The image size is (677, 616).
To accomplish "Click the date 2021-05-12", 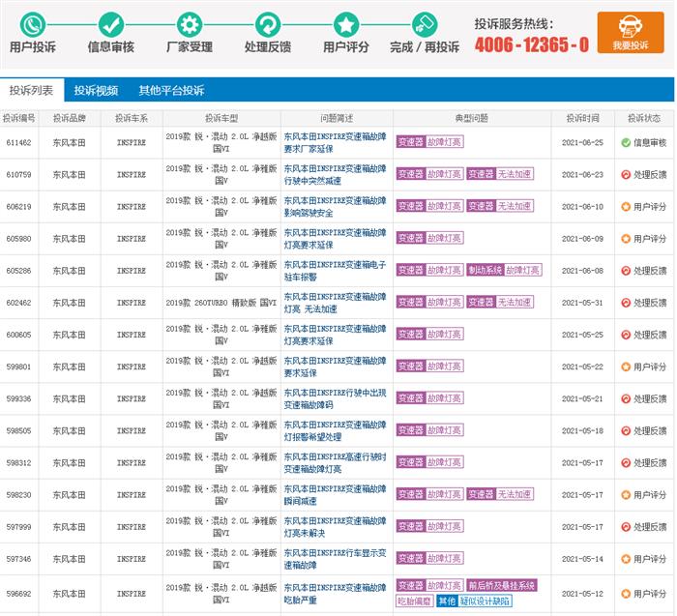I will tap(582, 594).
